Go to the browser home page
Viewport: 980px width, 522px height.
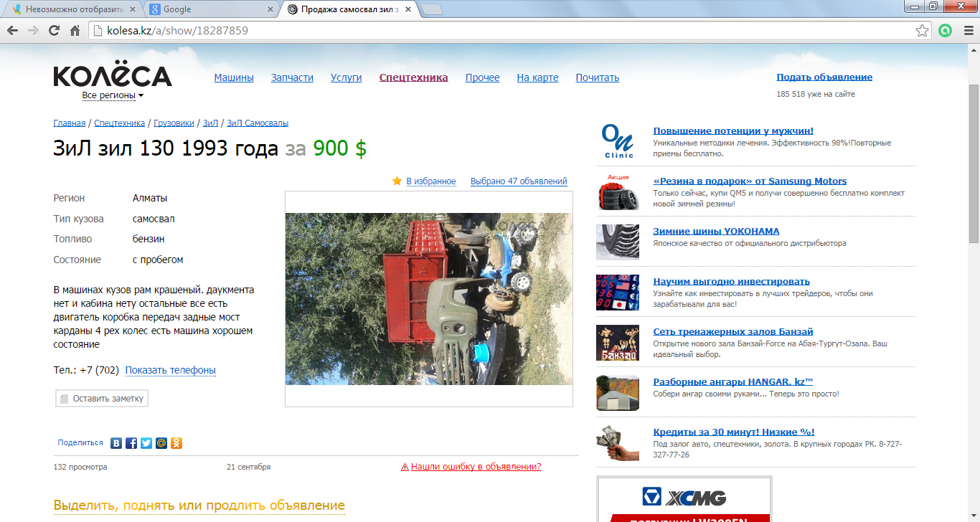[75, 31]
